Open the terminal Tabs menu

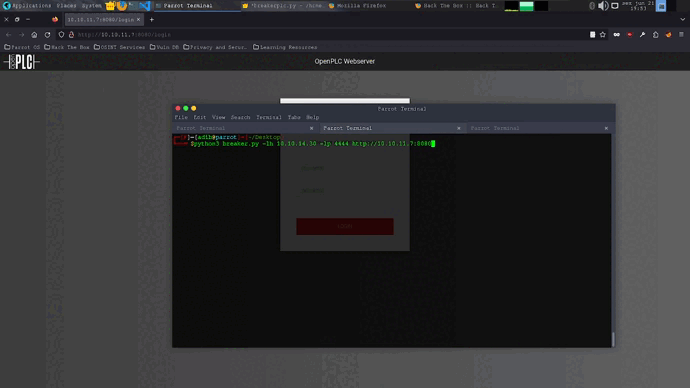pyautogui.click(x=294, y=117)
